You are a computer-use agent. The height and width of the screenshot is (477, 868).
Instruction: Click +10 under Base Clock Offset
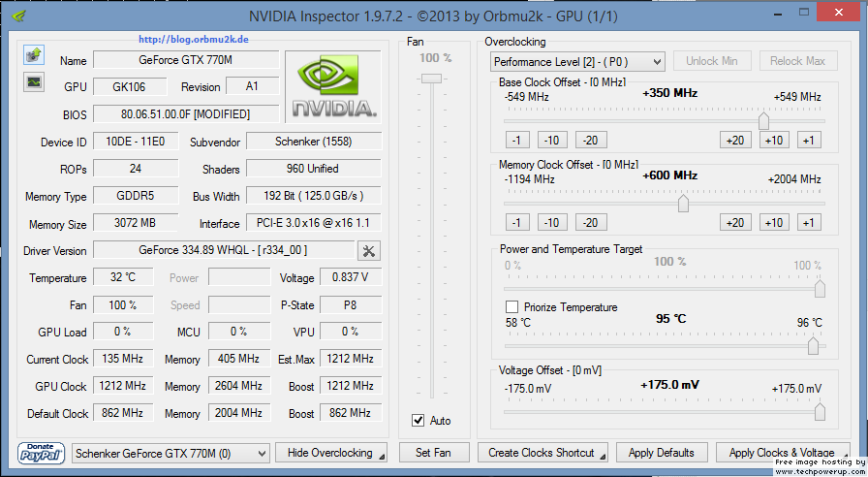coord(774,141)
